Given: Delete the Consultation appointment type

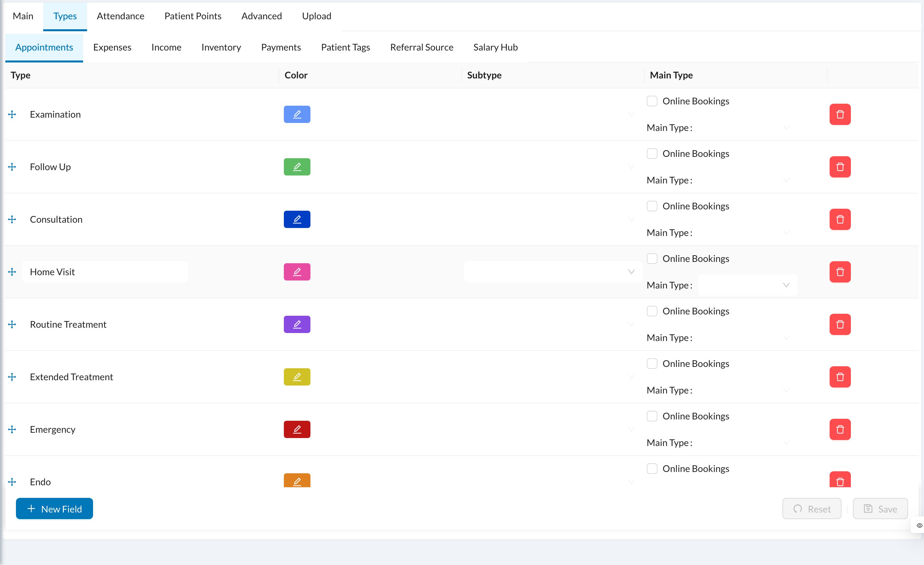Looking at the screenshot, I should tap(840, 219).
